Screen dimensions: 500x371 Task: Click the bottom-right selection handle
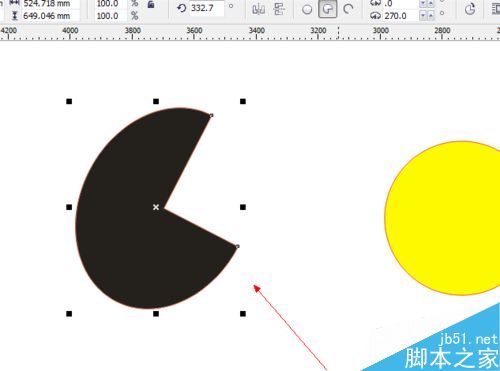pos(243,314)
